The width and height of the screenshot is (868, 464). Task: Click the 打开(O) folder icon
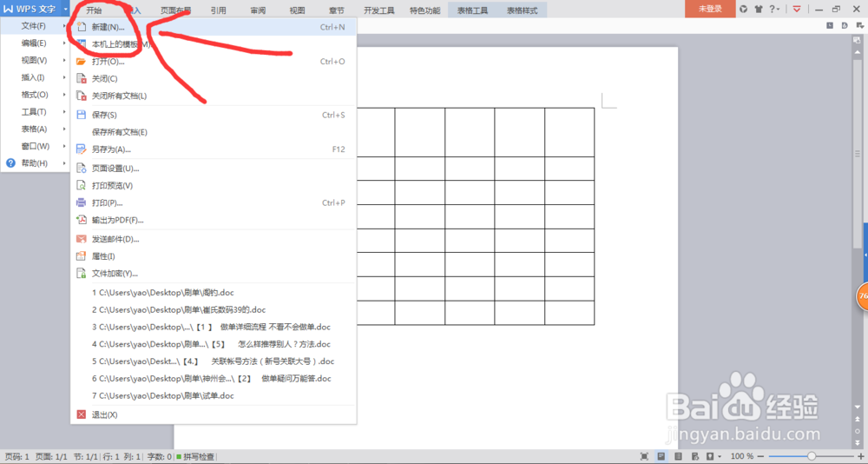click(x=82, y=62)
